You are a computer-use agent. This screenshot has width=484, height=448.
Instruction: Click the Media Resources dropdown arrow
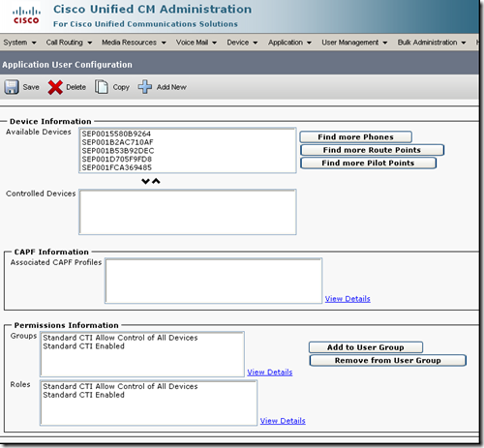(x=164, y=43)
